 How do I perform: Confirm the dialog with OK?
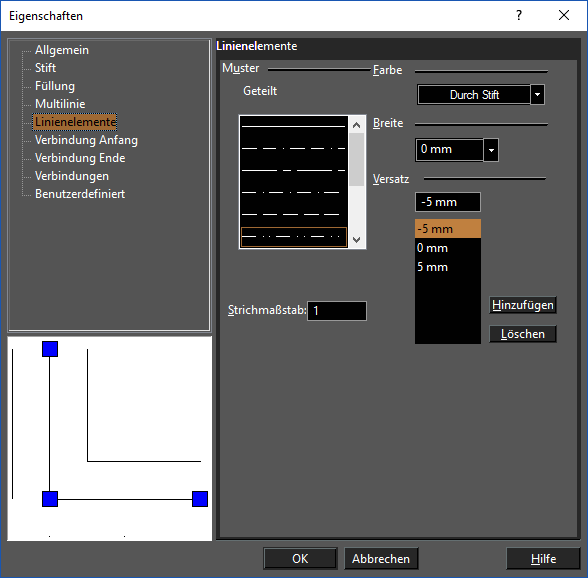300,558
